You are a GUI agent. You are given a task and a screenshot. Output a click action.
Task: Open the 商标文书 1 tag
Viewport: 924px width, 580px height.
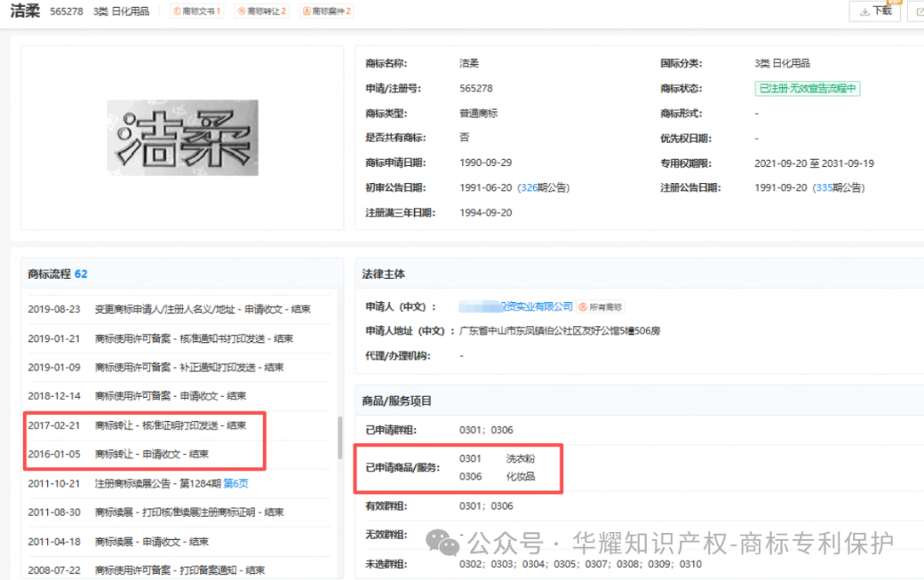197,11
